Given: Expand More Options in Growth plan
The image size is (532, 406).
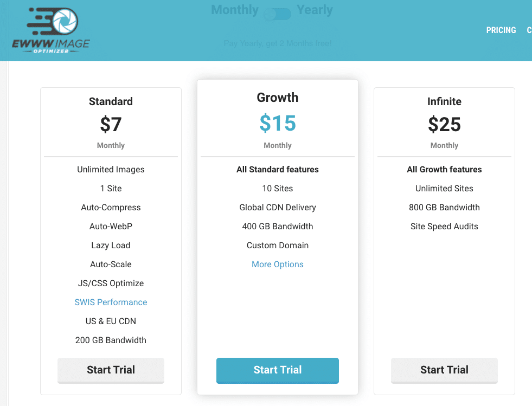Looking at the screenshot, I should (278, 264).
